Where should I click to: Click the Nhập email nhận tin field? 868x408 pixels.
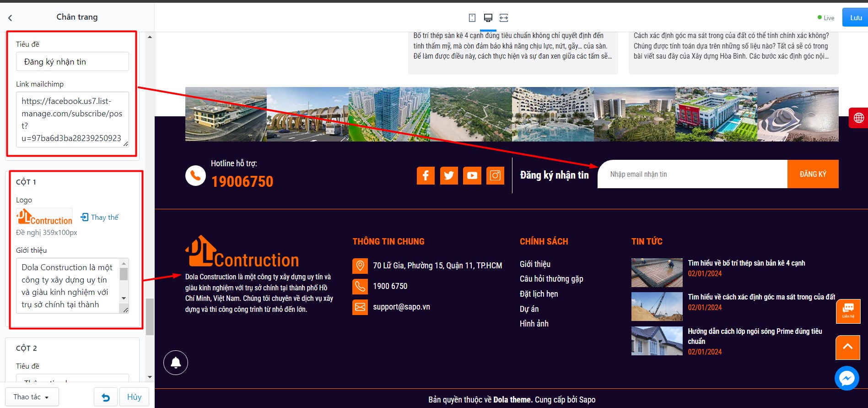[x=693, y=174]
